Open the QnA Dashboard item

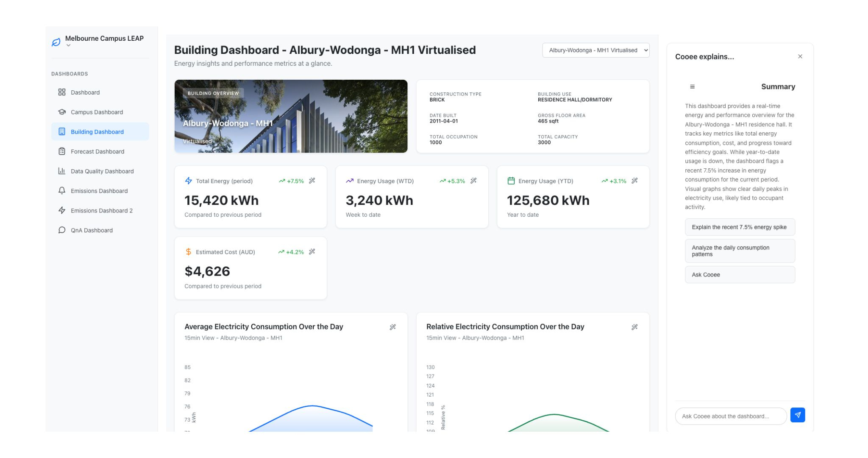[92, 230]
